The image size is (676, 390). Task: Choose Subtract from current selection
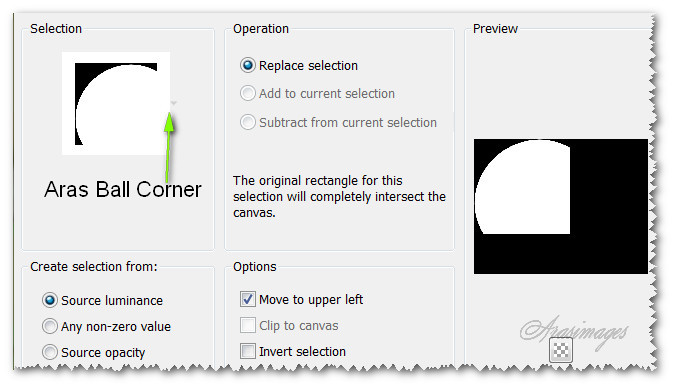(338, 122)
